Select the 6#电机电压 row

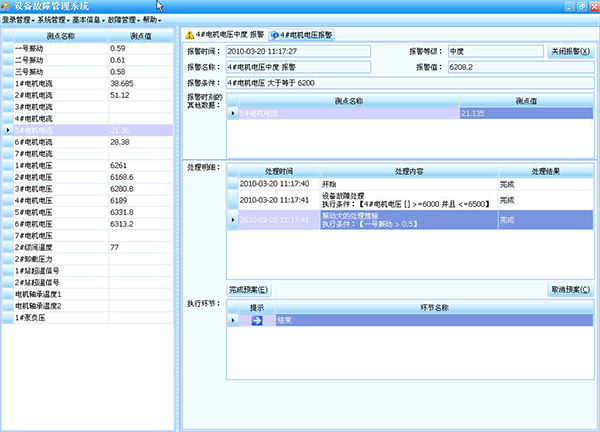[x=88, y=224]
